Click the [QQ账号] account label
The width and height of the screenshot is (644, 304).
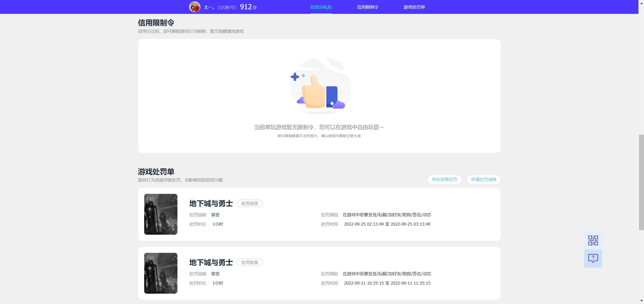point(226,7)
